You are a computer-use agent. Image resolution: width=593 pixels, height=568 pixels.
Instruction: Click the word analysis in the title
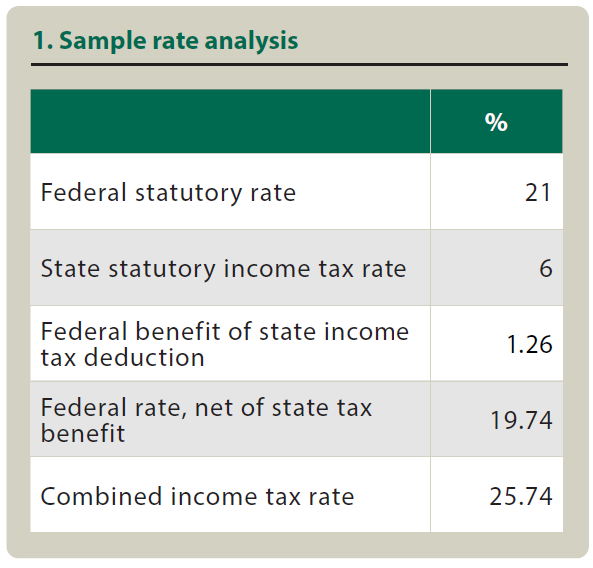coord(251,41)
